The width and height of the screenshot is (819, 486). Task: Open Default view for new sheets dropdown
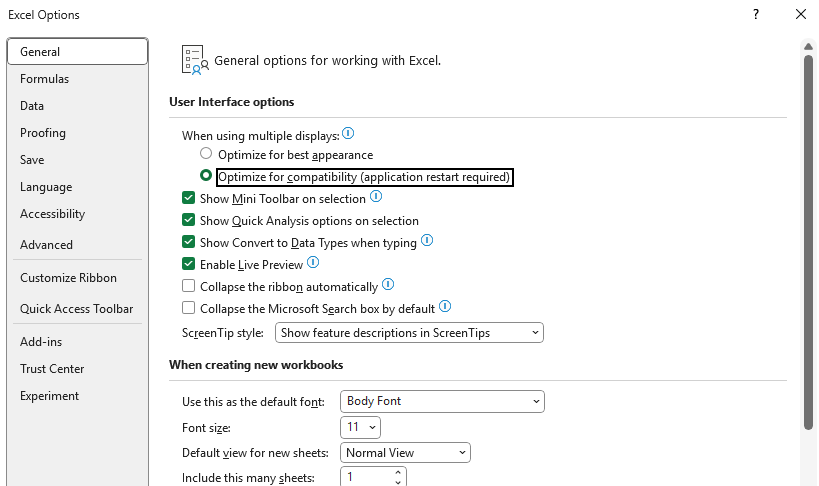pyautogui.click(x=405, y=453)
